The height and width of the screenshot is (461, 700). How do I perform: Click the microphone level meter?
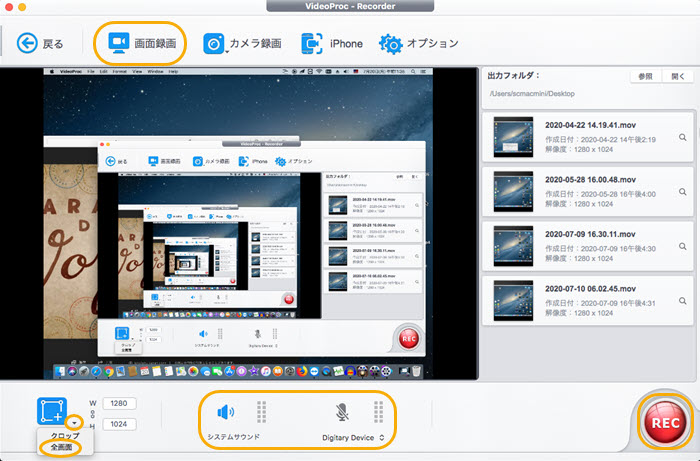[379, 411]
